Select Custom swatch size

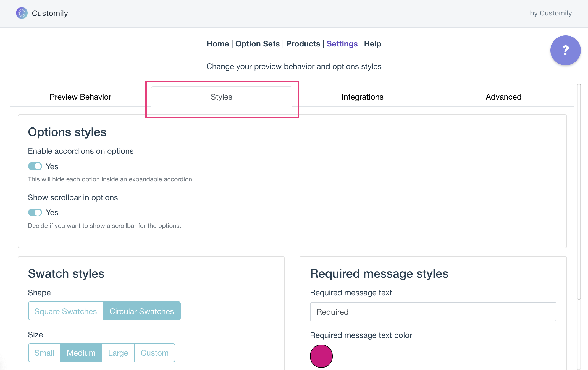155,353
